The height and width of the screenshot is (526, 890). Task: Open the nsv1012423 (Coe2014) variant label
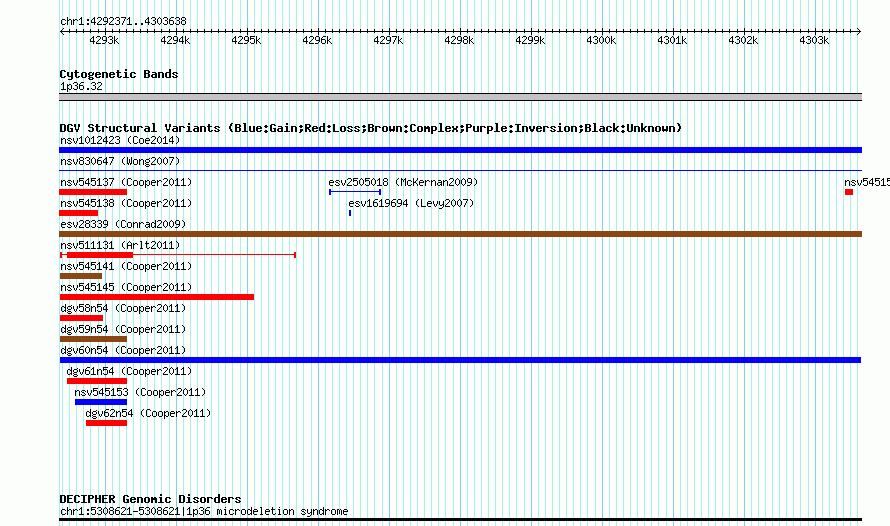coord(120,140)
